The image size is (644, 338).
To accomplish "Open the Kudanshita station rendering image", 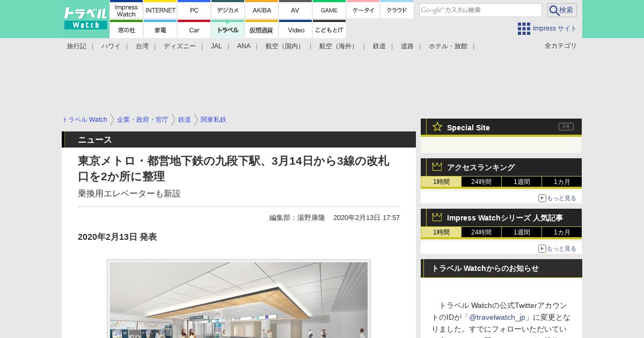I will [239, 300].
